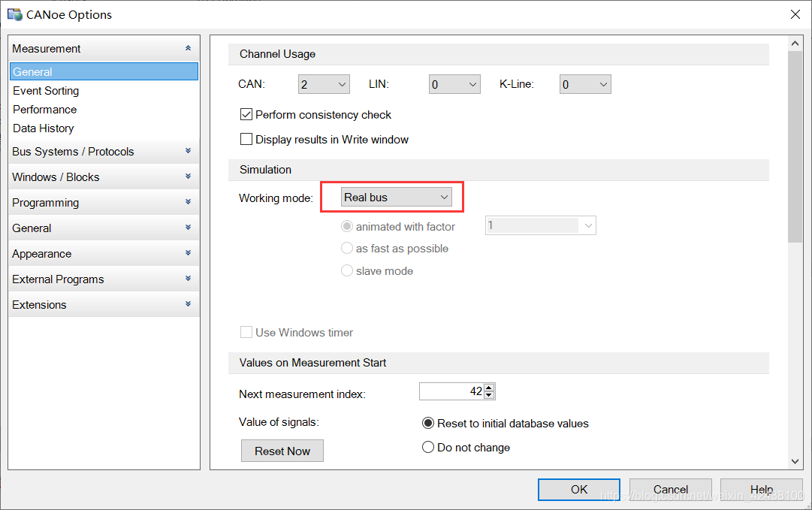
Task: Select Reset to initial database values
Action: point(427,424)
